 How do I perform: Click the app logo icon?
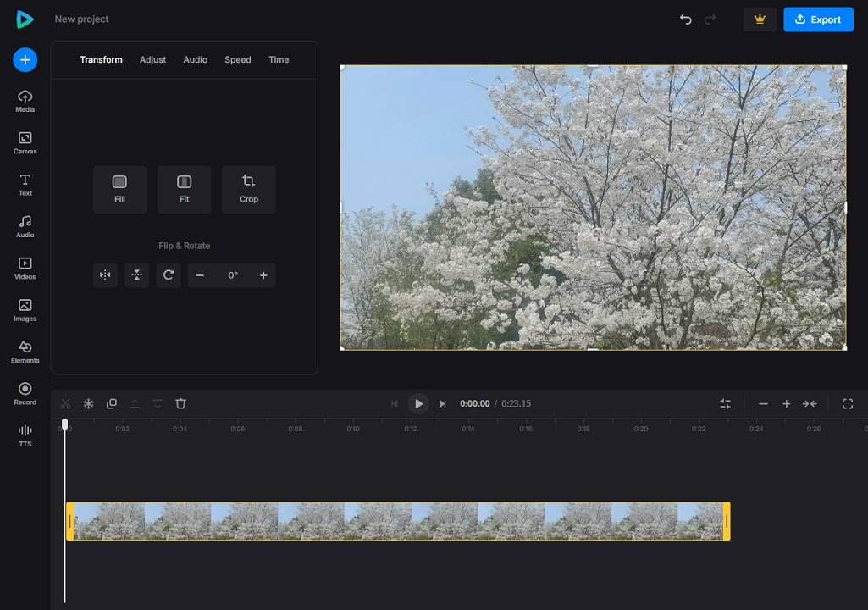click(x=25, y=19)
